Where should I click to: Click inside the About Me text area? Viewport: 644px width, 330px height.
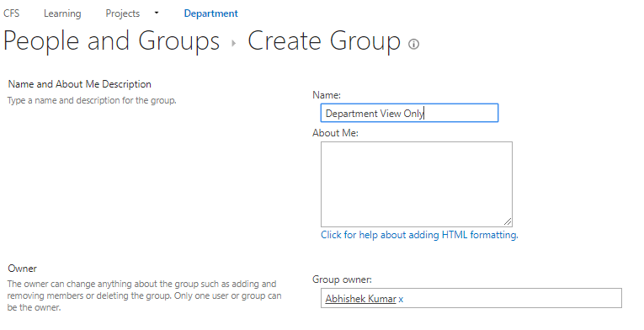coord(417,184)
